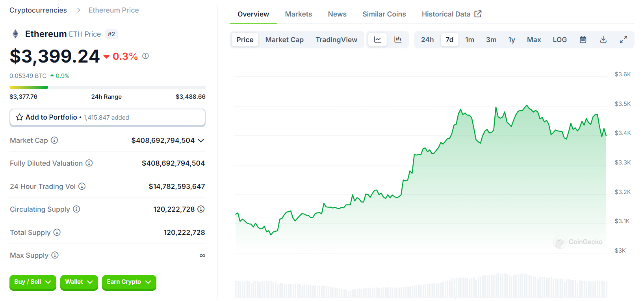The height and width of the screenshot is (301, 644).
Task: Open the Wallet dropdown
Action: pos(79,282)
